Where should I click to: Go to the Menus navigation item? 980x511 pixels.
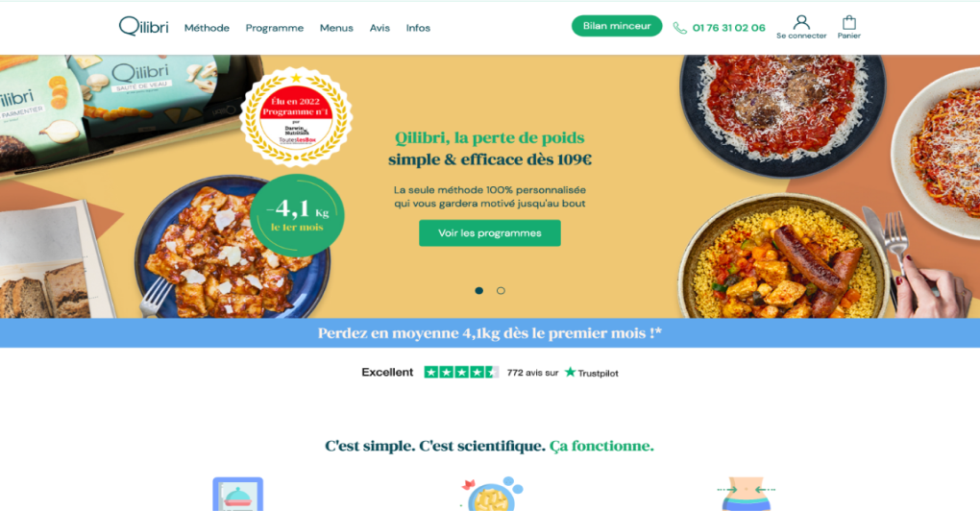336,28
